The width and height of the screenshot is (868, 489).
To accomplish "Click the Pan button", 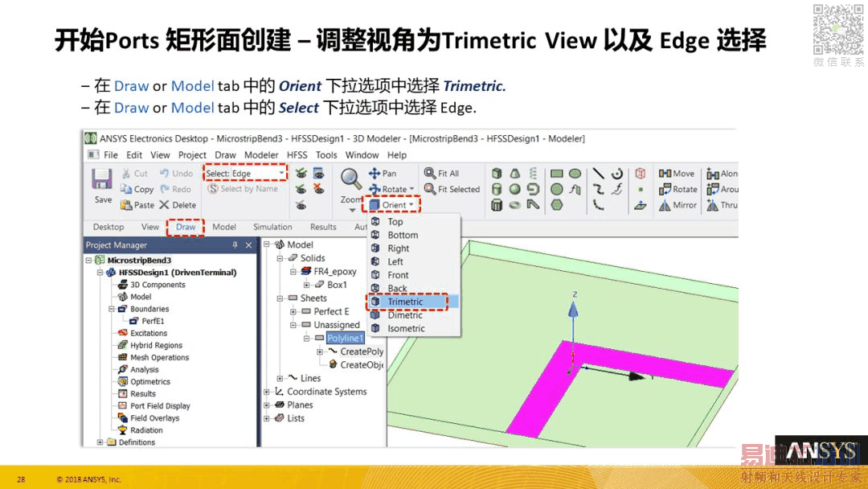I will pos(383,174).
